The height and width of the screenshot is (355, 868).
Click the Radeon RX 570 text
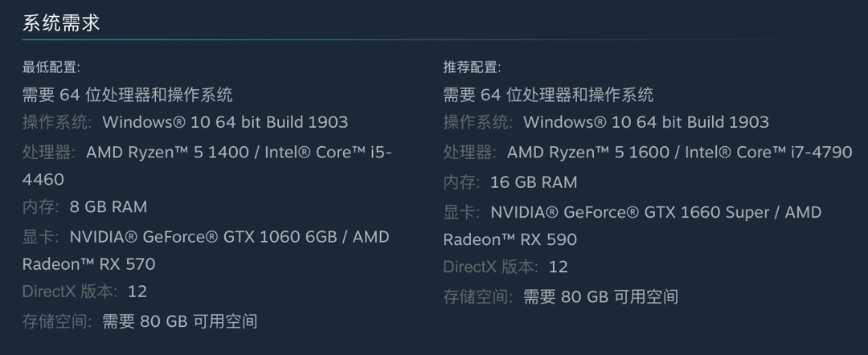[x=88, y=264]
